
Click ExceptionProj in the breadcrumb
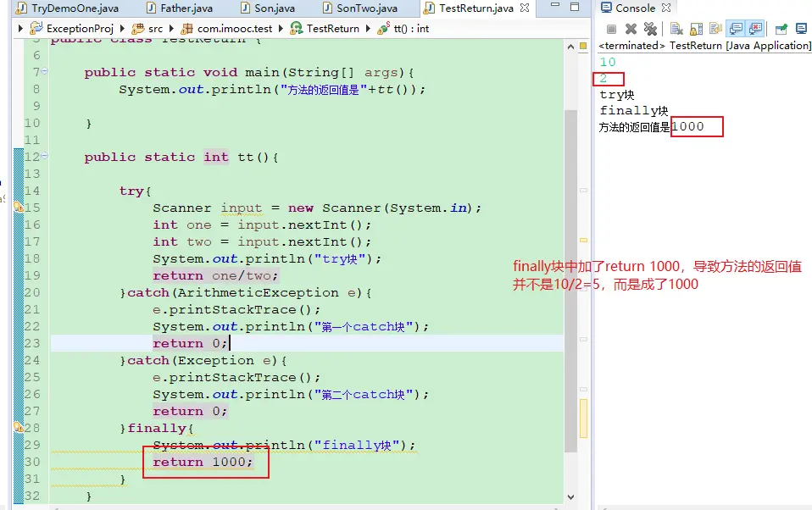click(x=71, y=29)
